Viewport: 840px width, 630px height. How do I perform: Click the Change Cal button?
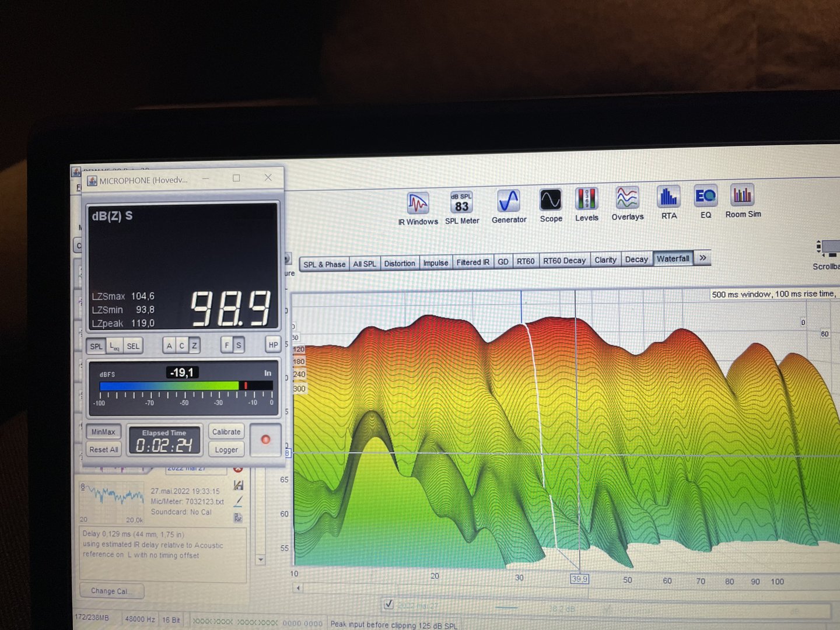point(111,591)
